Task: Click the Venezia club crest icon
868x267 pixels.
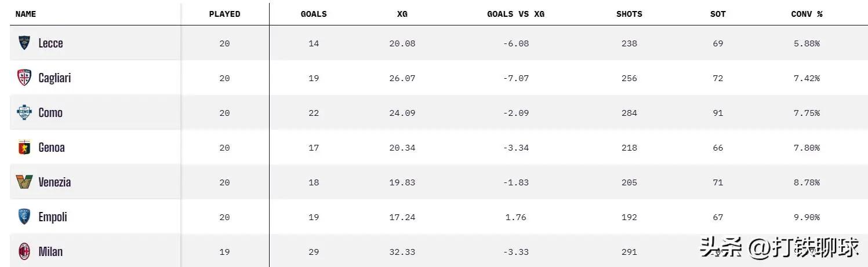Action: pos(24,182)
